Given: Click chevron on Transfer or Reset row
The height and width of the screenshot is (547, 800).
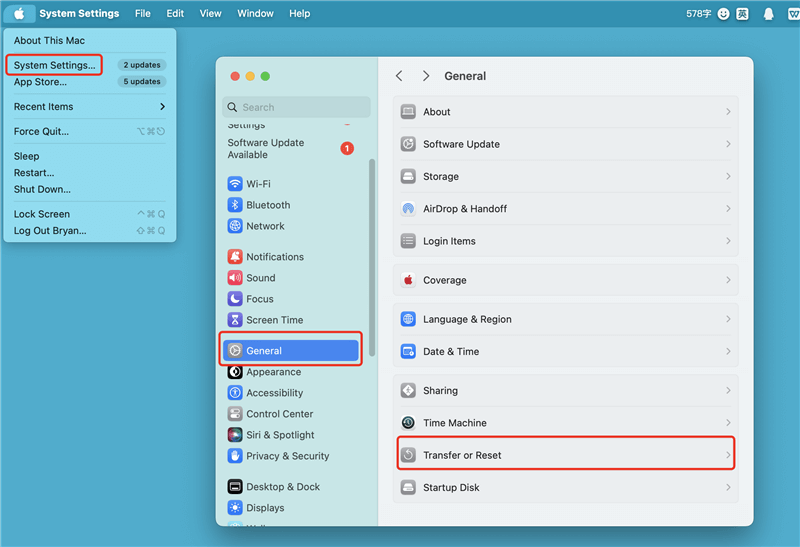Looking at the screenshot, I should coord(728,455).
